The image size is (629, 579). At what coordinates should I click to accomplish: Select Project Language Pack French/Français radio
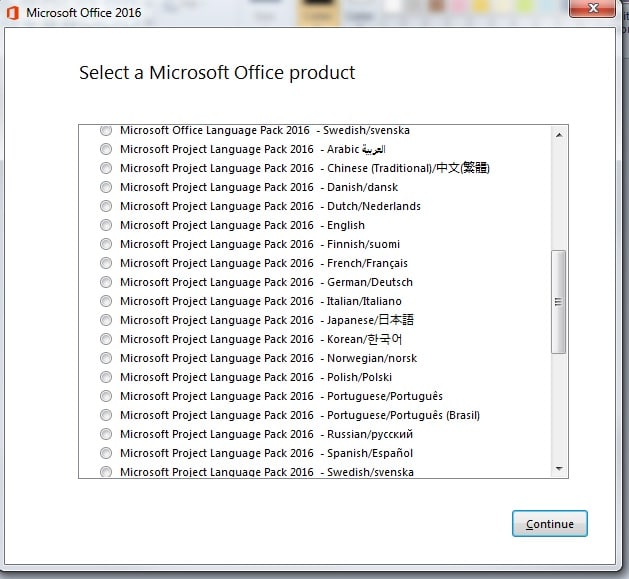[106, 263]
